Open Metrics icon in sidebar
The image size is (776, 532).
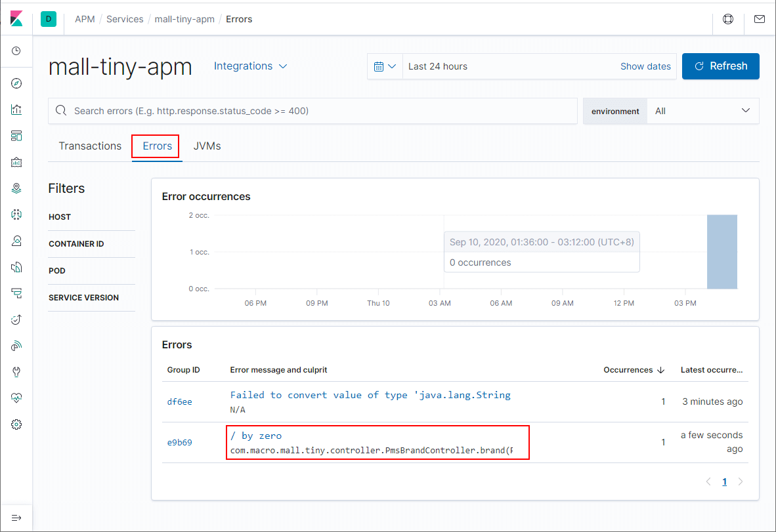click(x=16, y=241)
